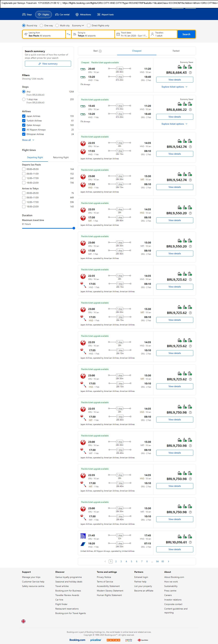Click the next page arrow in pagination
The image size is (218, 644).
pos(168,561)
